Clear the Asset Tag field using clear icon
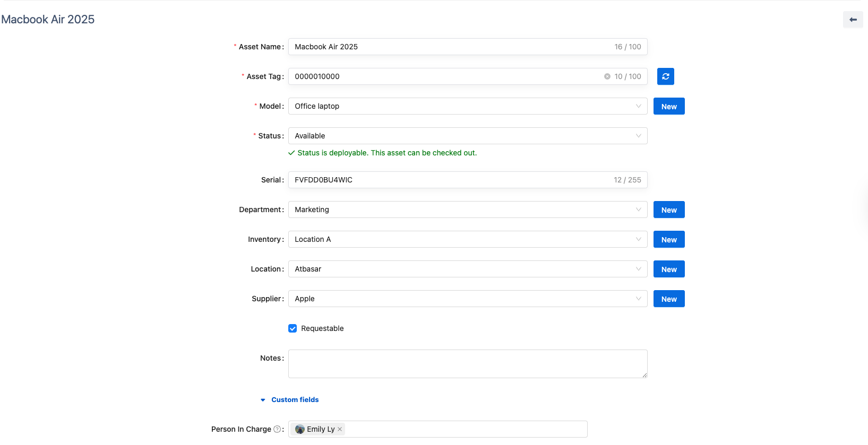The image size is (868, 445). 607,76
